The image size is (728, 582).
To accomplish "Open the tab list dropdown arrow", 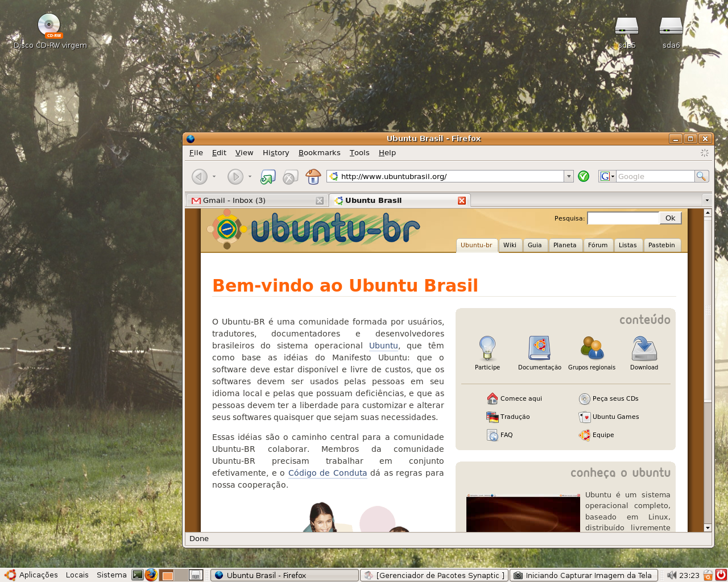I will pyautogui.click(x=707, y=200).
